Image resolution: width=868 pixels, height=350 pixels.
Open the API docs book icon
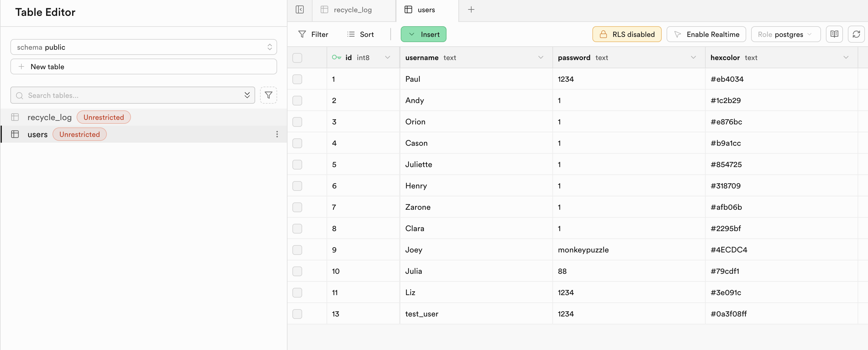click(834, 34)
